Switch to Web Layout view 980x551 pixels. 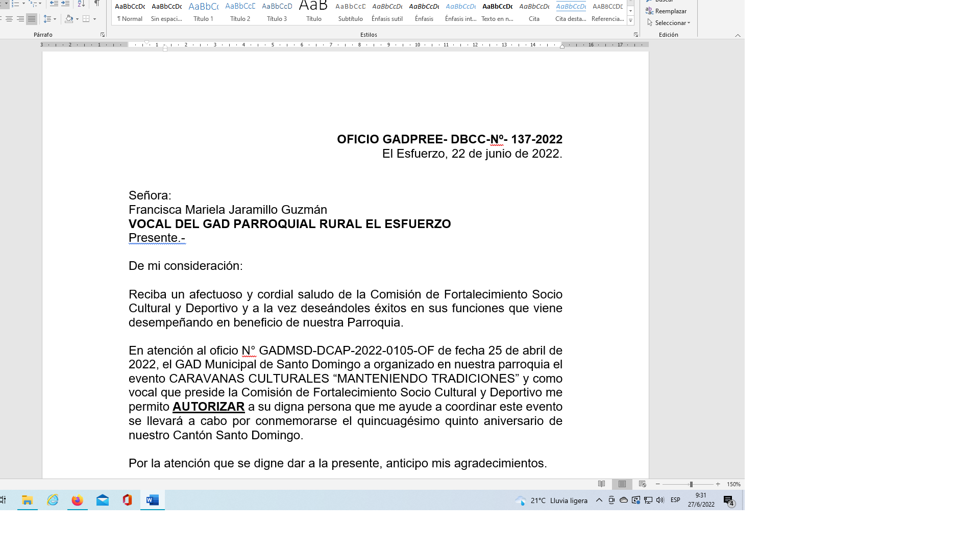[x=643, y=484]
